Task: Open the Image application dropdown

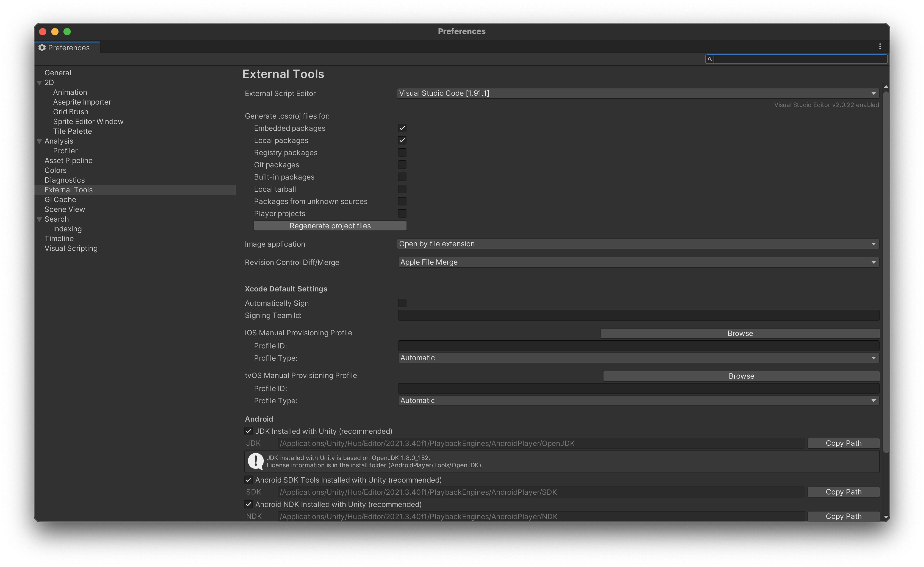Action: [637, 244]
